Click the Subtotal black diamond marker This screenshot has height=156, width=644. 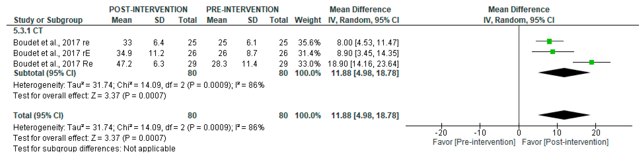[564, 73]
